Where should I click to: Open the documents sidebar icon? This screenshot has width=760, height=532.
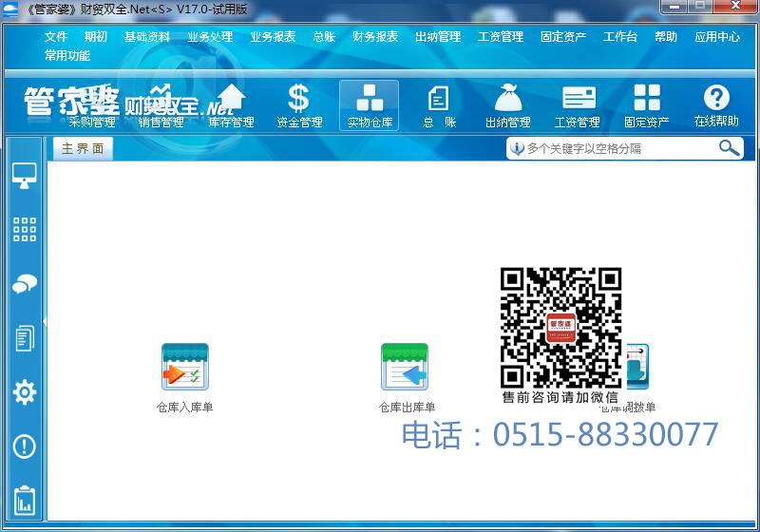coord(25,337)
